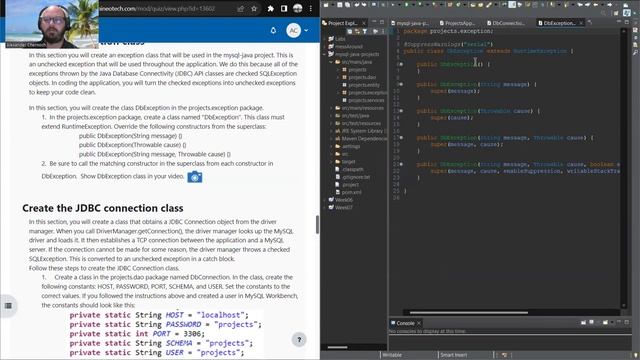The image size is (640, 360).
Task: Click the Chrome profile avatar button
Action: pos(298,8)
